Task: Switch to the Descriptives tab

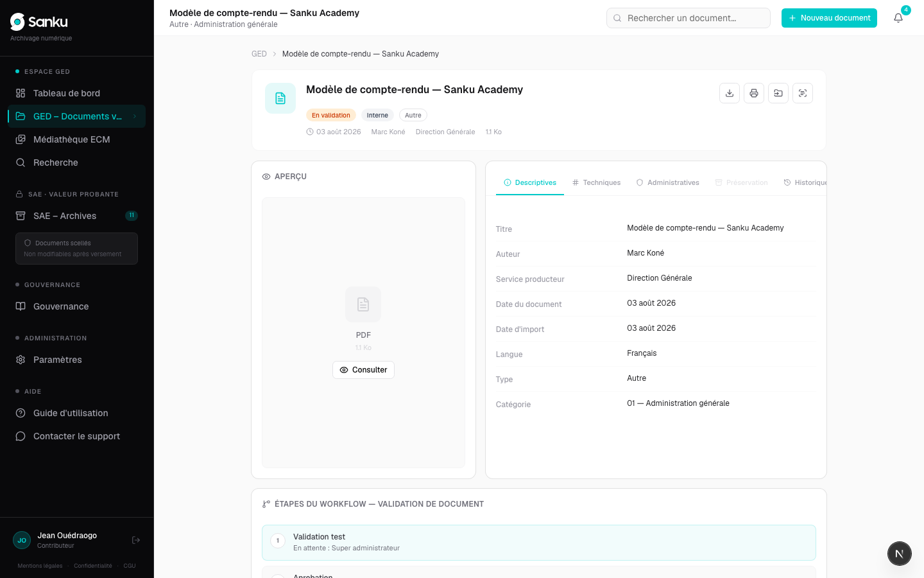Action: coord(530,182)
